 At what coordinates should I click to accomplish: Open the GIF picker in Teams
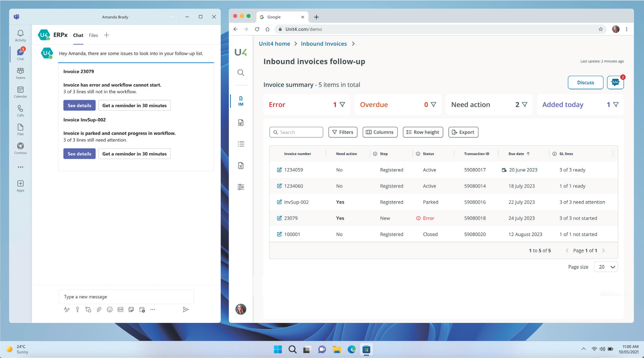(x=120, y=309)
